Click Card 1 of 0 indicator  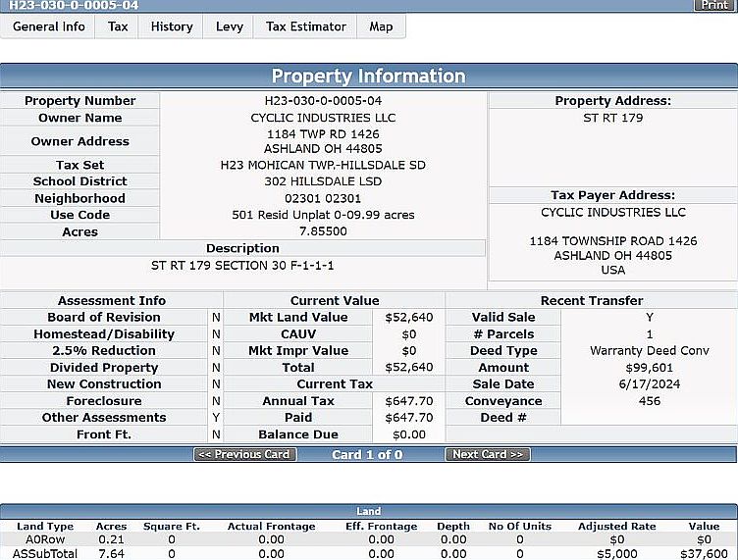(x=367, y=455)
